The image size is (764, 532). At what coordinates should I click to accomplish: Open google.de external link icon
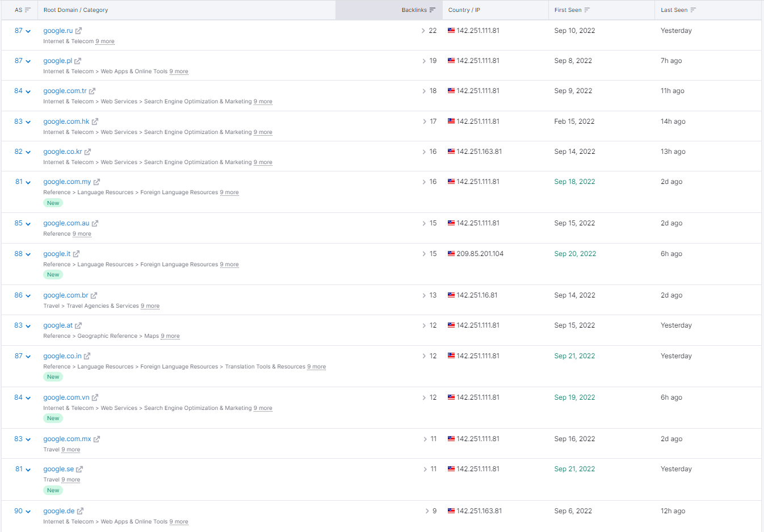80,511
